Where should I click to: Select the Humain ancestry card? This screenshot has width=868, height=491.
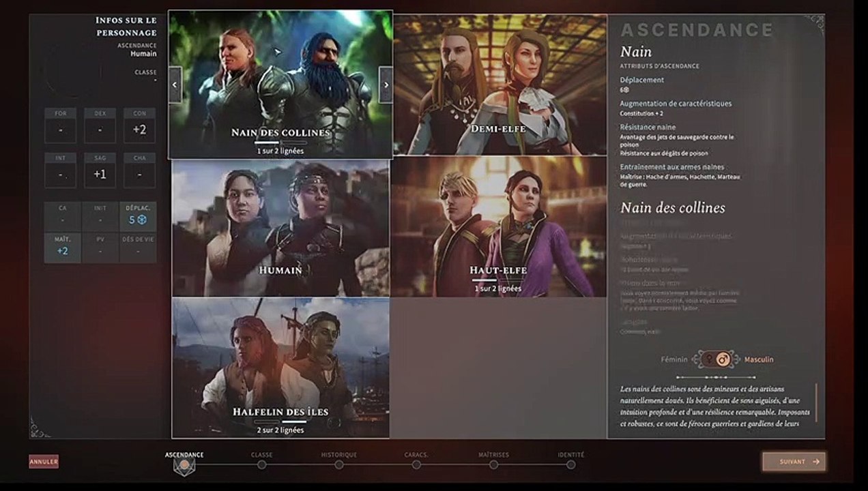[x=280, y=228]
